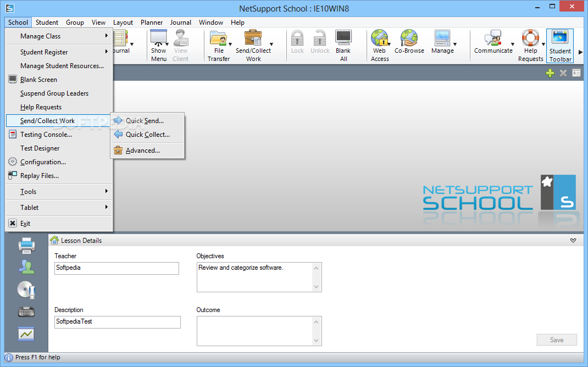The image size is (588, 367).
Task: Choose Exit from the School menu
Action: point(59,223)
